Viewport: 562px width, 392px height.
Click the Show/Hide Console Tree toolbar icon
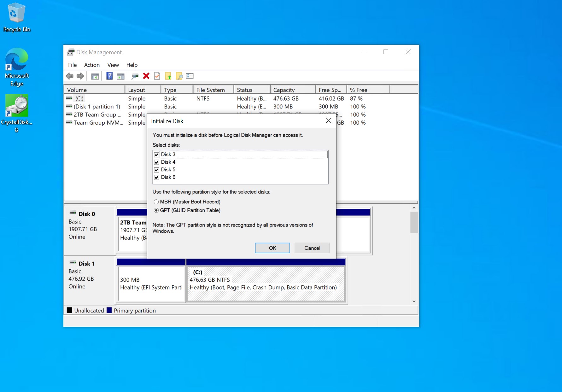(x=95, y=76)
